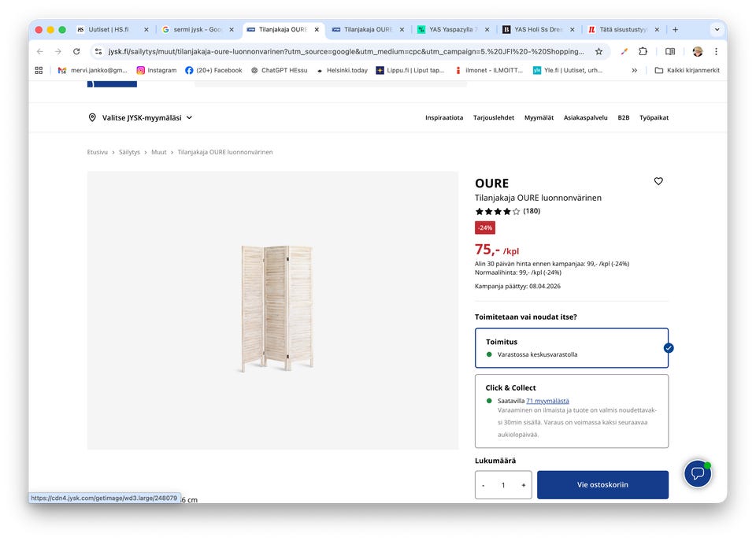Open the Gmail bookmark mervi.jankko
Image resolution: width=756 pixels, height=541 pixels.
coord(93,70)
